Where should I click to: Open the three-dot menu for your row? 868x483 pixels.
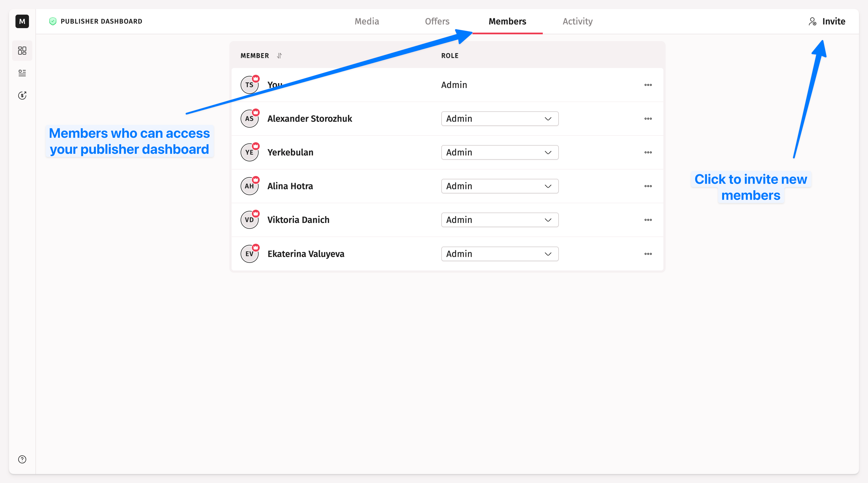pyautogui.click(x=648, y=85)
